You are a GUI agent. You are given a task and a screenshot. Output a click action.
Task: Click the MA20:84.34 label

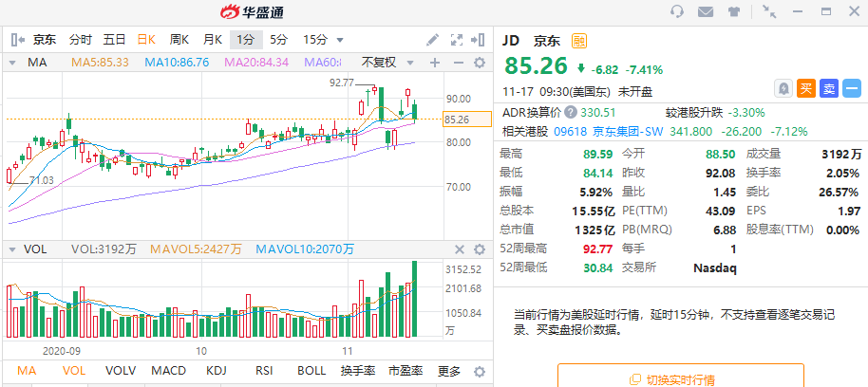256,63
